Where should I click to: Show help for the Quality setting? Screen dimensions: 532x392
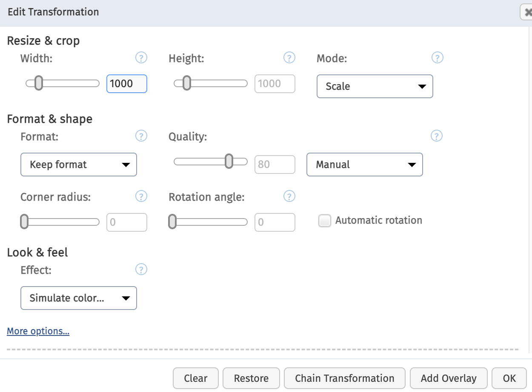436,136
